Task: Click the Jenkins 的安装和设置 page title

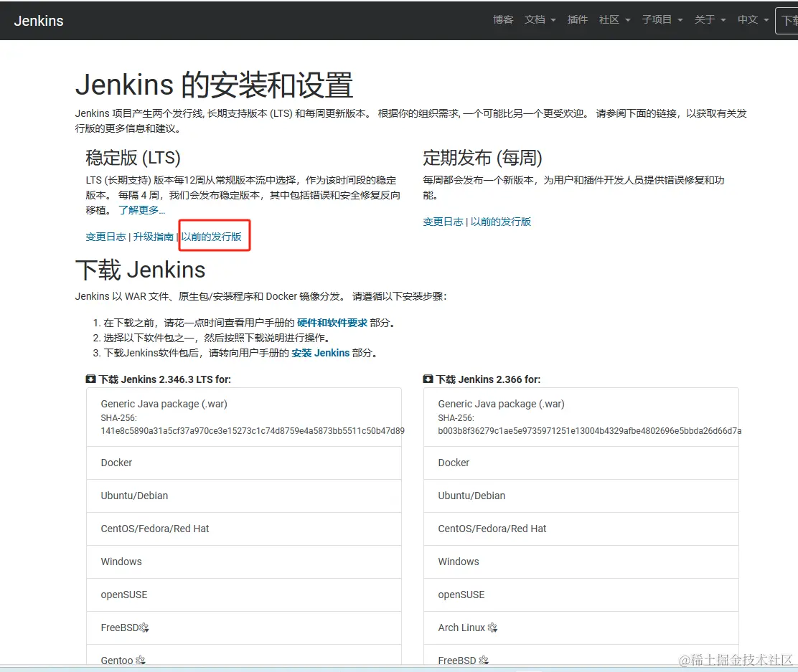Action: [x=215, y=85]
